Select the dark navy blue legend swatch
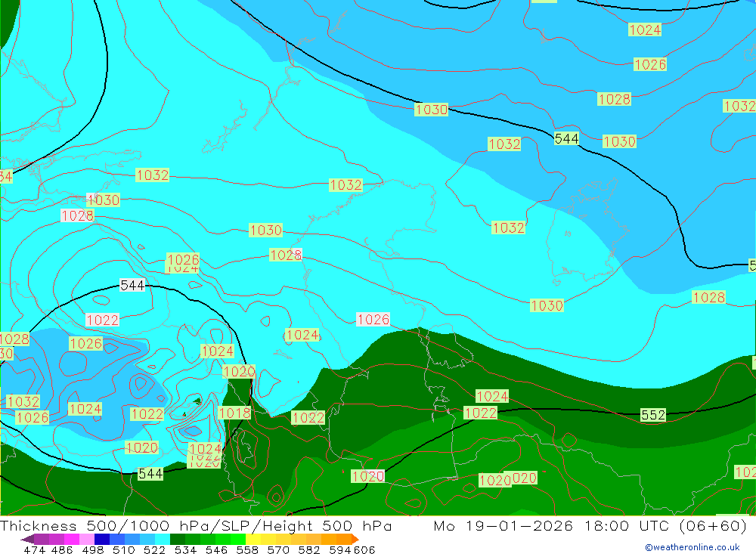 click(102, 539)
